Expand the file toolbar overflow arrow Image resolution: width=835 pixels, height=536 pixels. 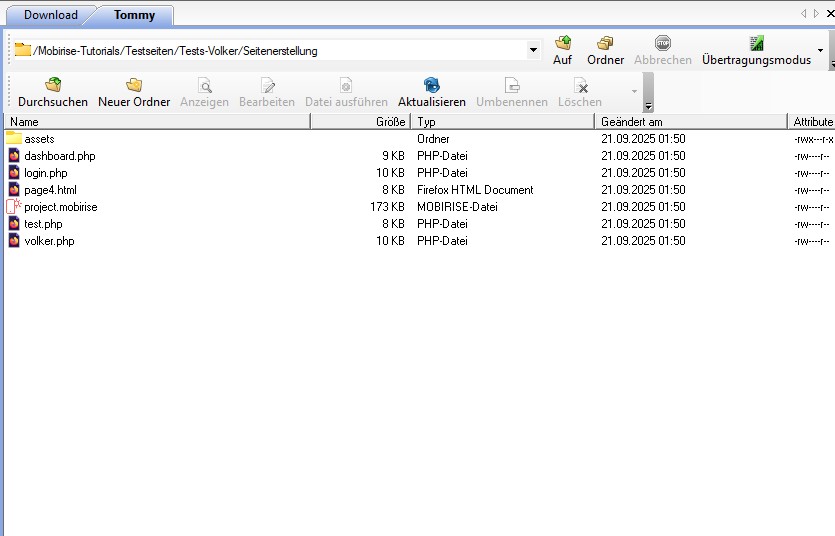tap(634, 92)
